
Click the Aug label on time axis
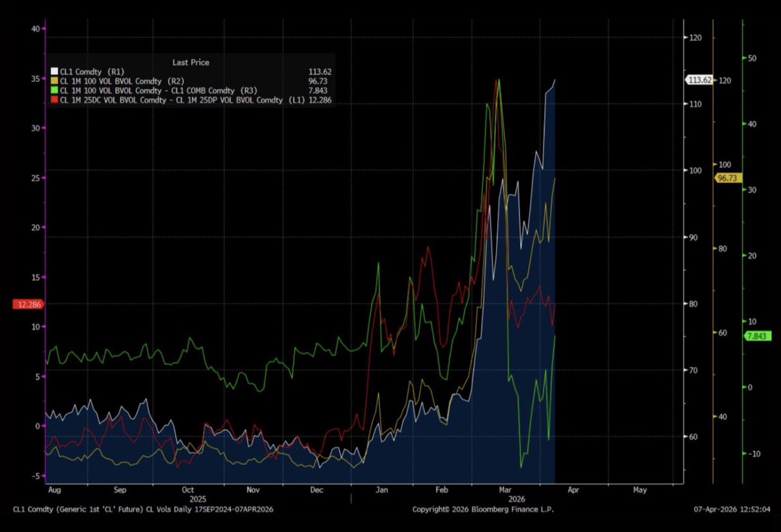[55, 490]
